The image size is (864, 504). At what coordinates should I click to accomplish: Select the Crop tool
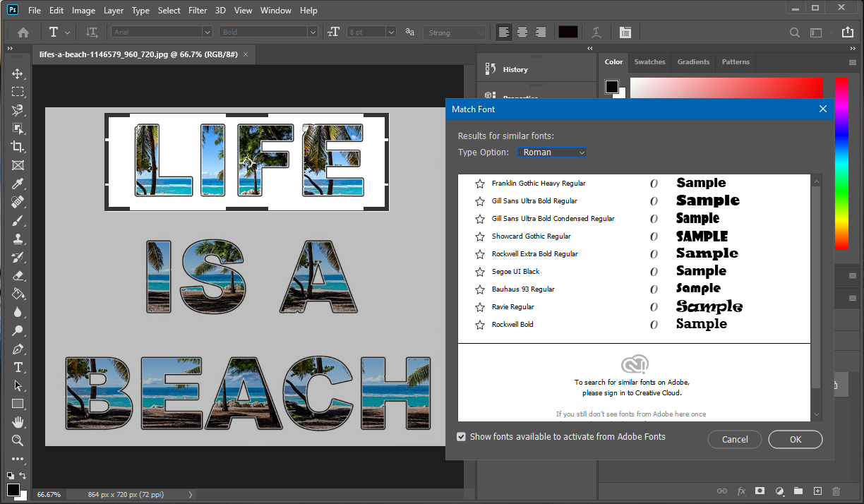point(18,147)
